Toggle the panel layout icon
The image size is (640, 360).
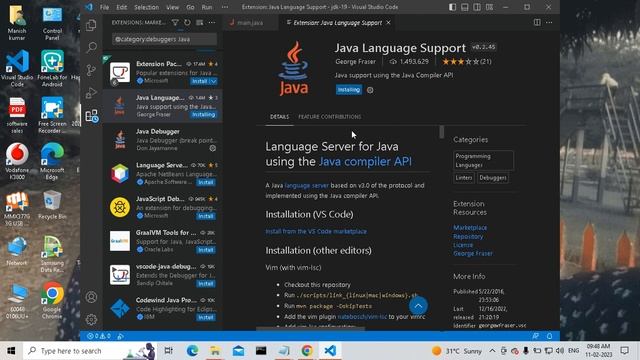click(464, 7)
